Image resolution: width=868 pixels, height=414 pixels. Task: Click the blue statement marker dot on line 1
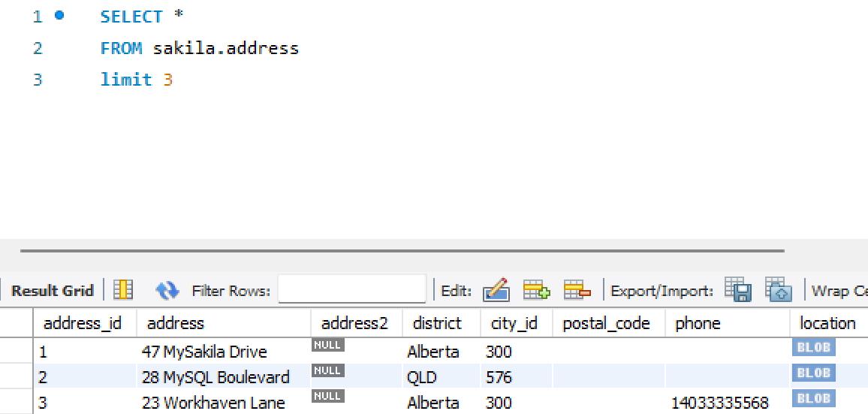(x=59, y=16)
